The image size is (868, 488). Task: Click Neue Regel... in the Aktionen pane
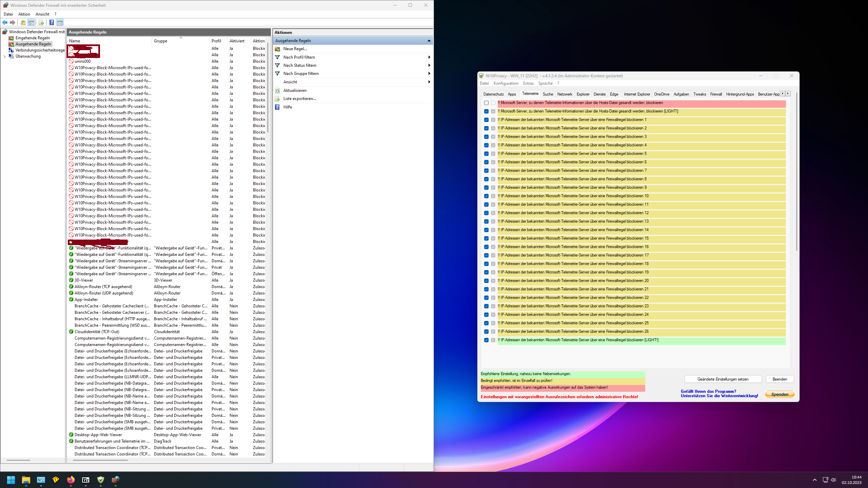[295, 49]
